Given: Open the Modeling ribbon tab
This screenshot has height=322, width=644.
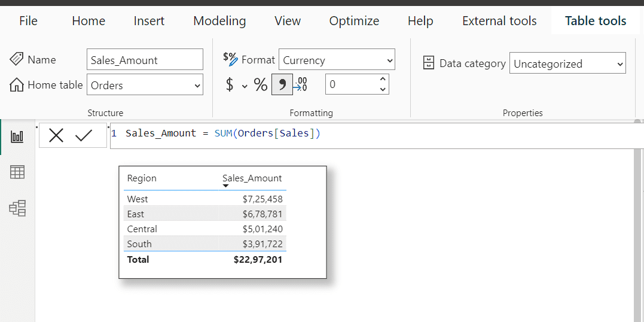Looking at the screenshot, I should [x=219, y=21].
